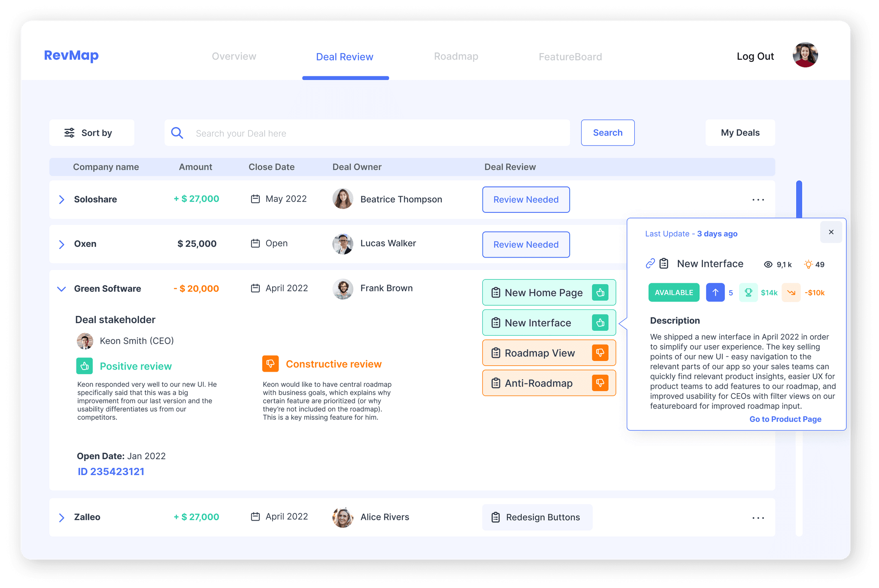
Task: Click the lightbulb ideas icon showing 49
Action: (x=808, y=264)
